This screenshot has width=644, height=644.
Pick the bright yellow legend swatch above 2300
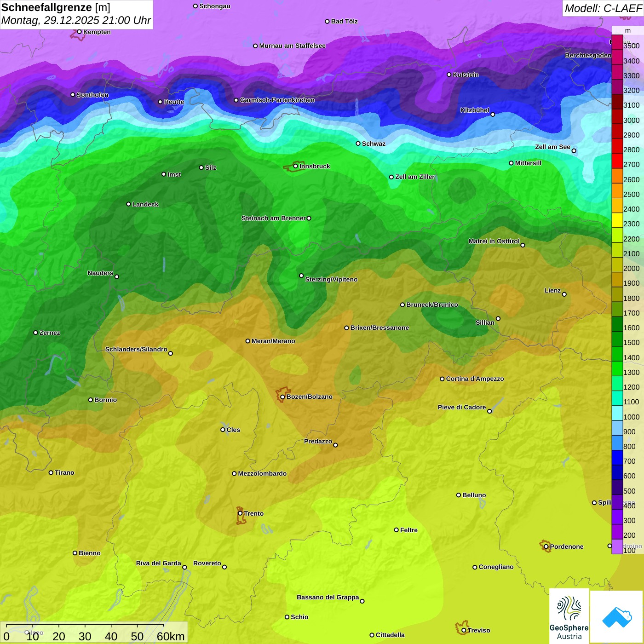(617, 220)
